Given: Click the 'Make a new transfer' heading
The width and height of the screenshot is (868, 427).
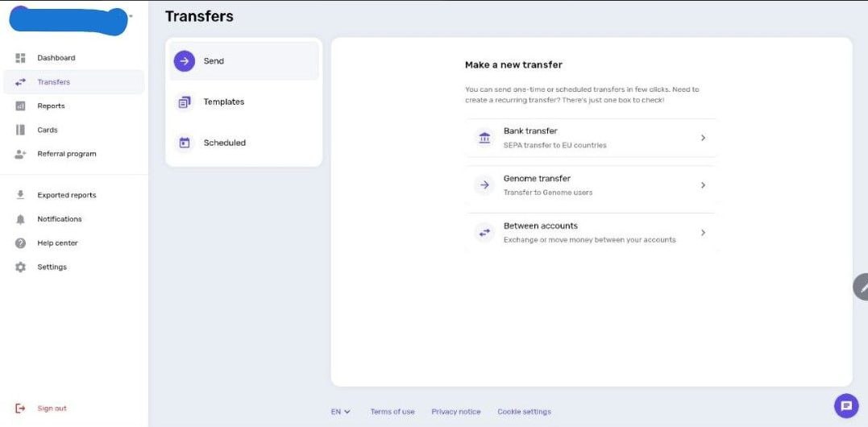Looking at the screenshot, I should pyautogui.click(x=513, y=64).
